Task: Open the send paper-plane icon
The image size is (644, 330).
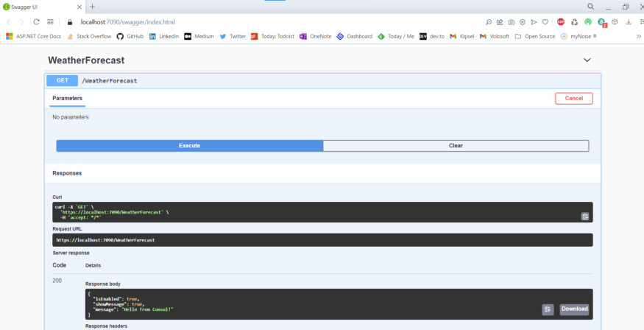Action: pos(534,22)
